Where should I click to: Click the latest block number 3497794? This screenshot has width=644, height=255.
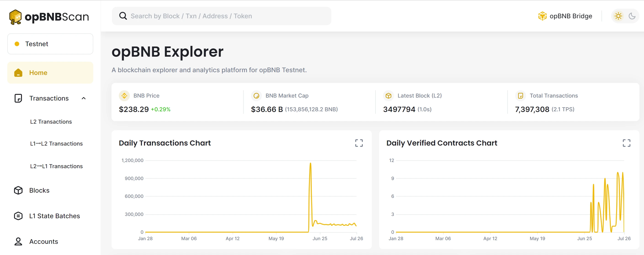pos(399,109)
